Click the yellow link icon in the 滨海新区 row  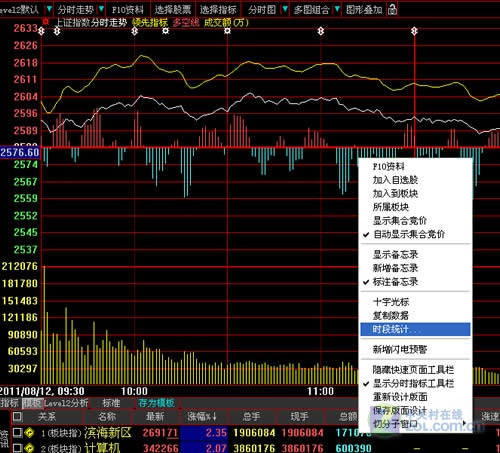click(x=30, y=433)
